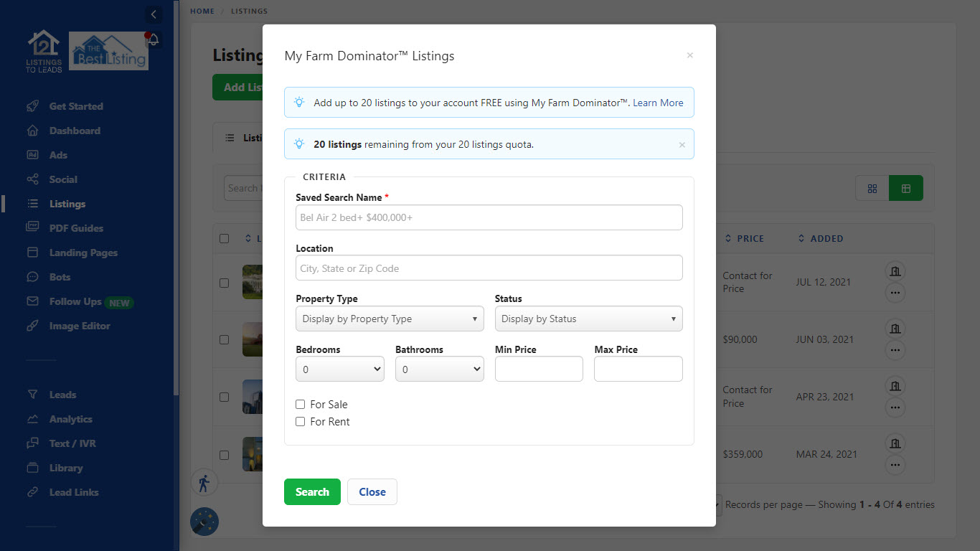Expand the Bedrooms dropdown
The image size is (980, 551).
[340, 369]
